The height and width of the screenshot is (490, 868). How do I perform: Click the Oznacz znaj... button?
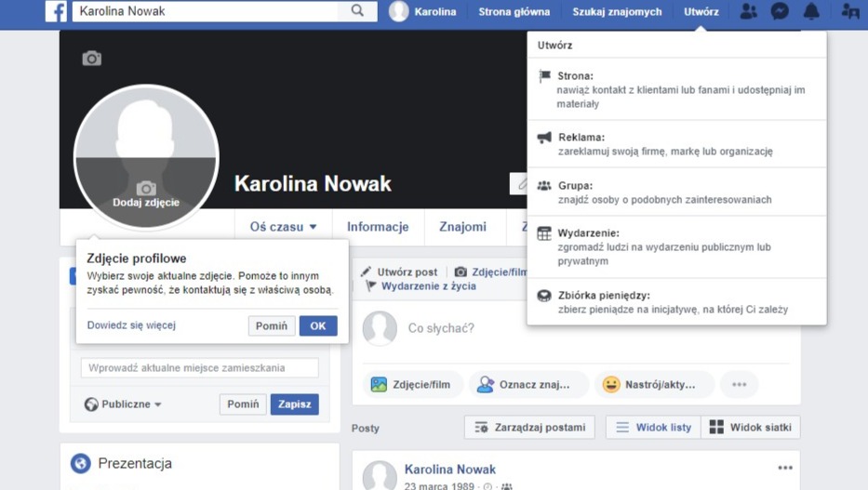[528, 384]
